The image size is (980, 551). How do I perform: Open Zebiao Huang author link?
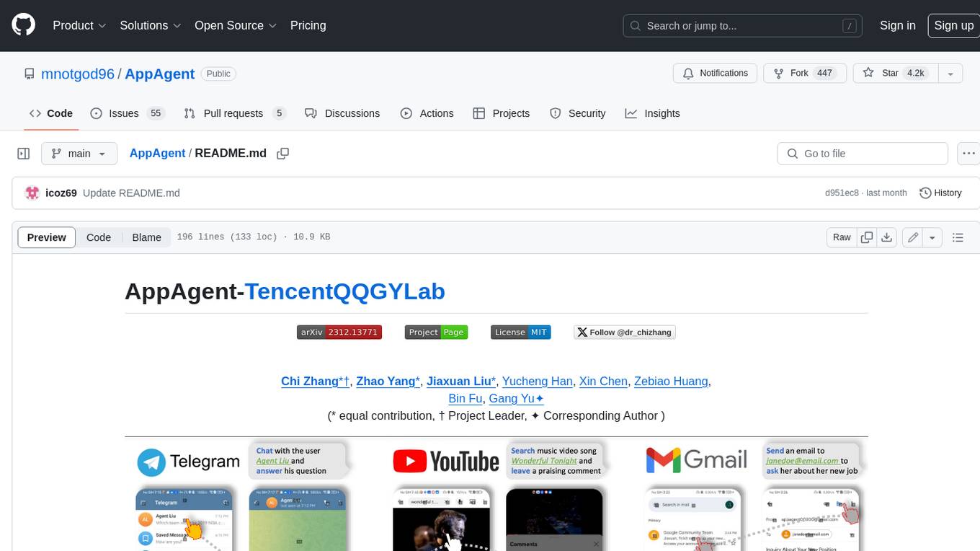[671, 381]
